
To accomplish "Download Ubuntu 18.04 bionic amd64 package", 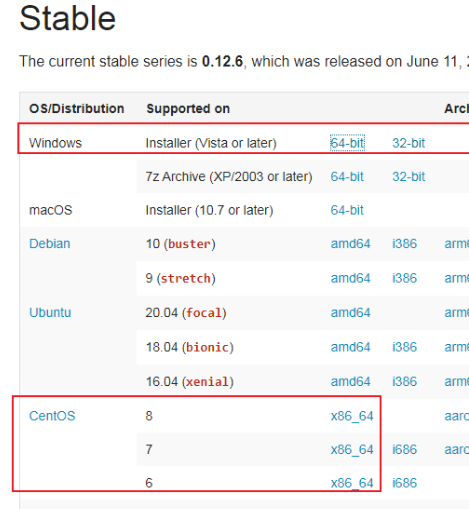I will click(350, 347).
